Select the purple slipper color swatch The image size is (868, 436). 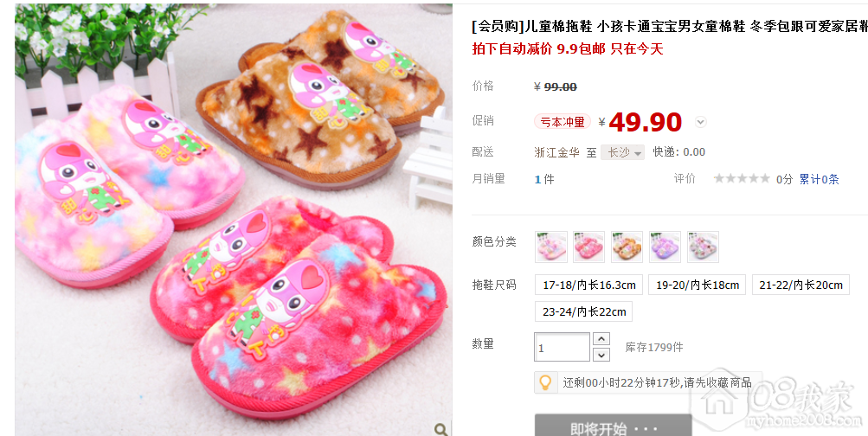(665, 247)
